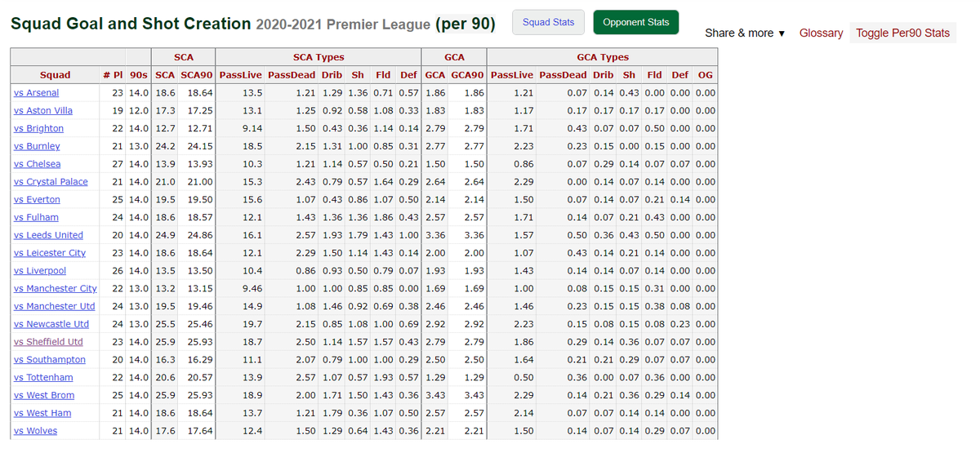Sort by SCA Types Drib column header
980x453 pixels.
(x=331, y=75)
